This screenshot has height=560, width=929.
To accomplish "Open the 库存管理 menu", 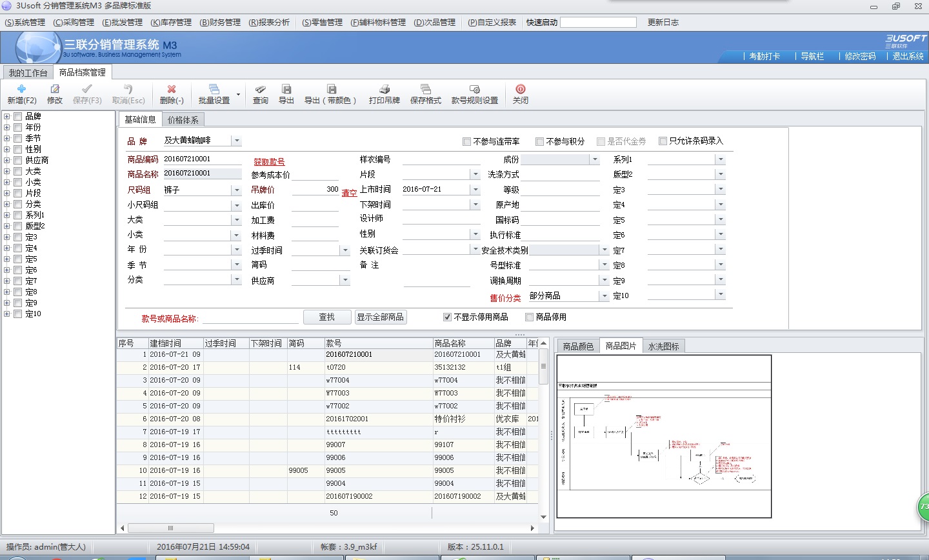I will coord(171,23).
